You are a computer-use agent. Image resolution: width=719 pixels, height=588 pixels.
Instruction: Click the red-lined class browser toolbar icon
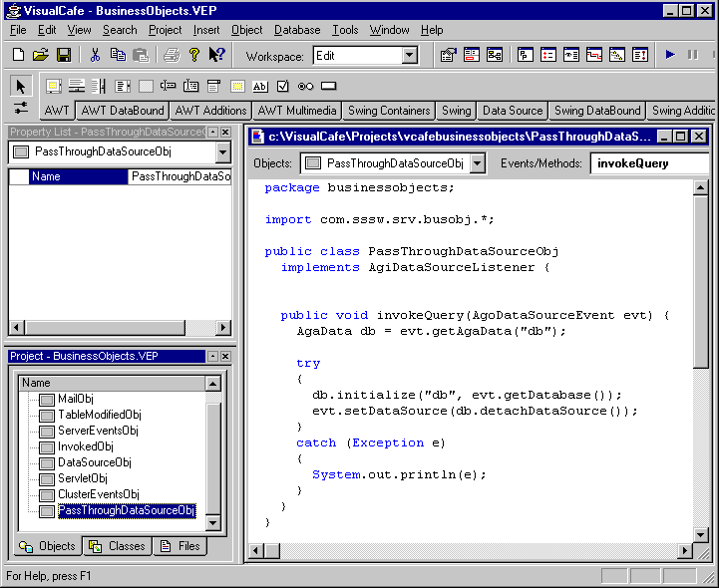(x=472, y=55)
